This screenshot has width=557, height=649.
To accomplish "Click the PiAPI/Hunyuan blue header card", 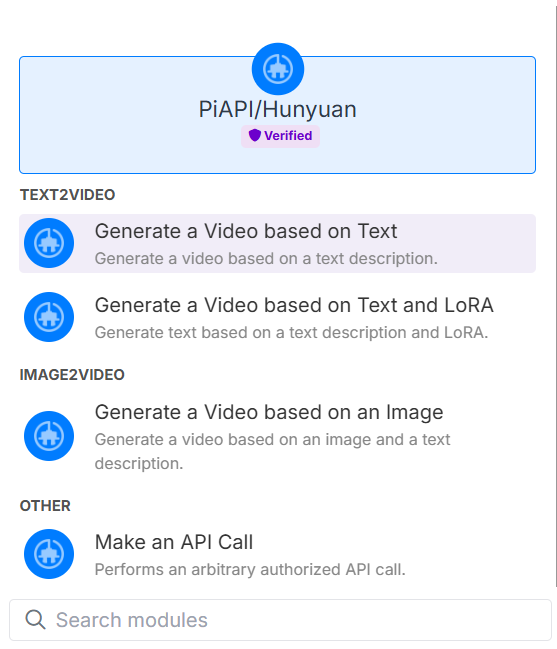I will 277,115.
